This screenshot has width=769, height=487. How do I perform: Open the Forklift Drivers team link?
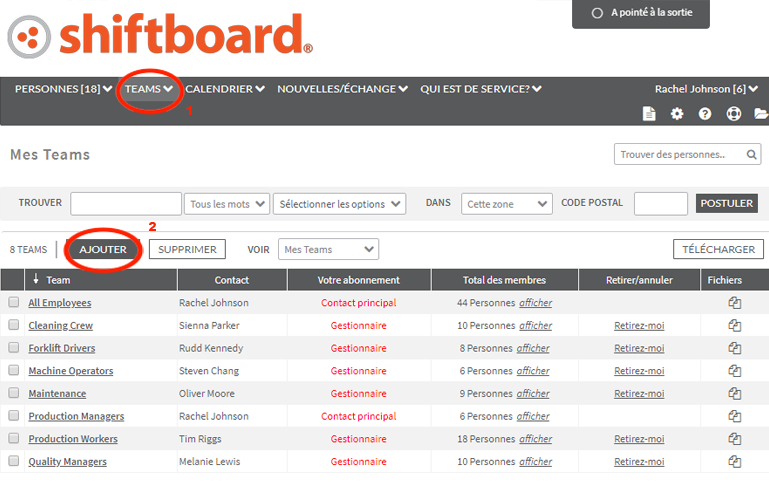(x=62, y=348)
